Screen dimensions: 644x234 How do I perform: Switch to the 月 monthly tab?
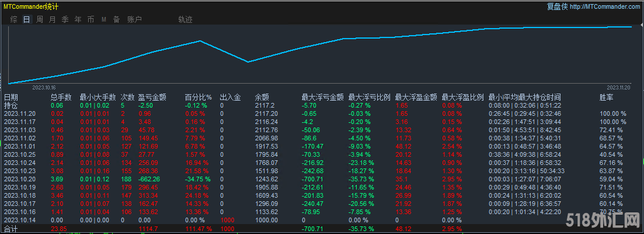coord(53,19)
